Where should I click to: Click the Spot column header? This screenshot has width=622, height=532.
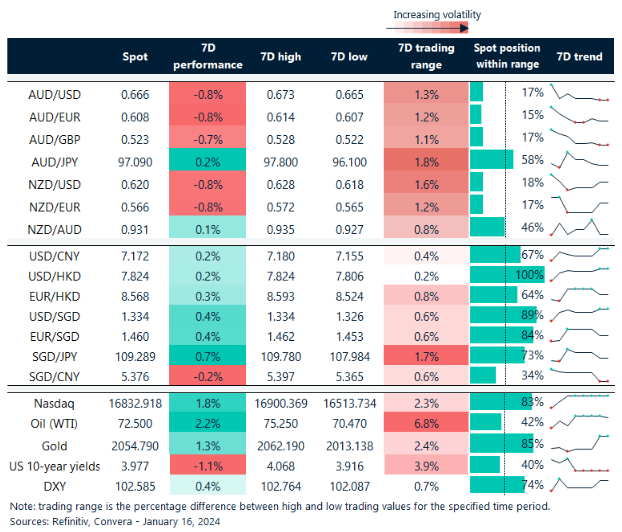tap(135, 57)
